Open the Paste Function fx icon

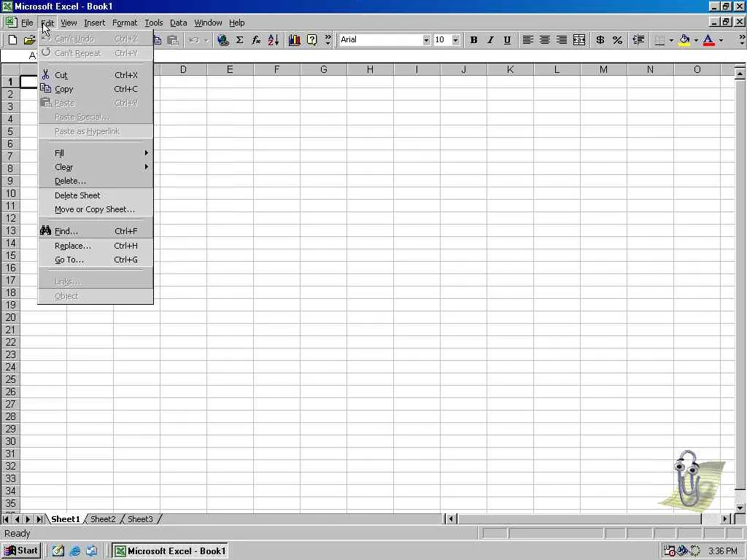click(256, 40)
